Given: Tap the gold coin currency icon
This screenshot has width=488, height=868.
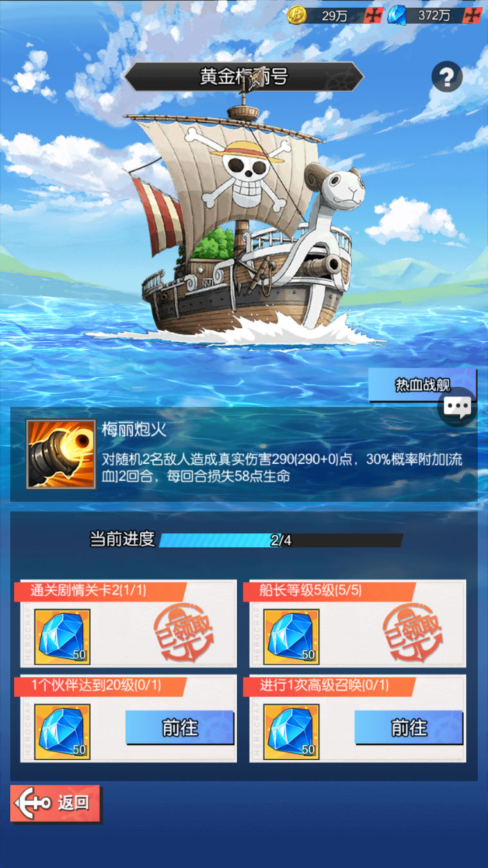Looking at the screenshot, I should tap(297, 15).
